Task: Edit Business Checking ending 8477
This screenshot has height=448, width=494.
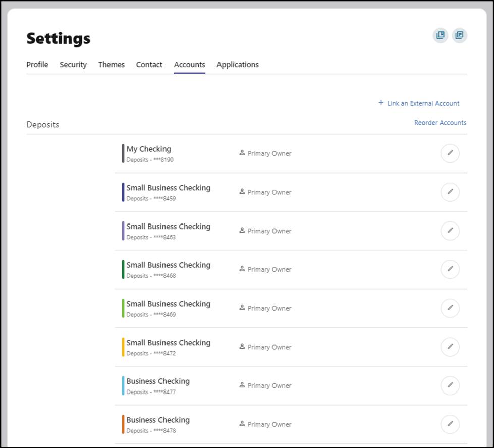Action: 450,385
